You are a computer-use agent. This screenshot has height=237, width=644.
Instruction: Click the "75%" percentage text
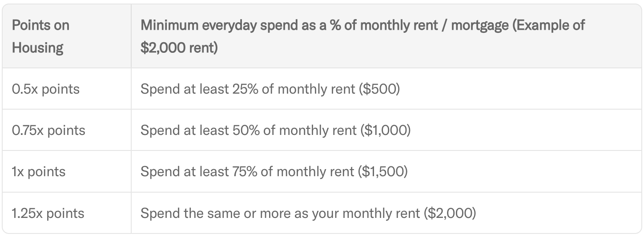(244, 172)
